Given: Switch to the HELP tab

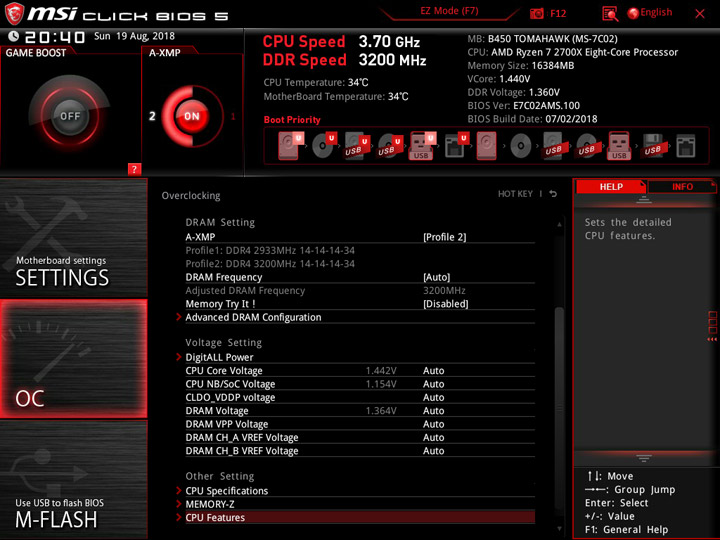Looking at the screenshot, I should pos(611,186).
